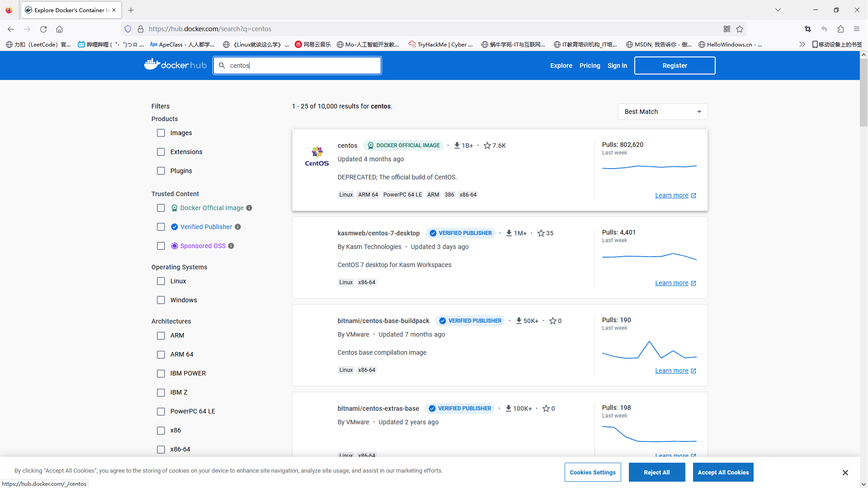Open the HelloWindows.cn bookmark

[730, 44]
